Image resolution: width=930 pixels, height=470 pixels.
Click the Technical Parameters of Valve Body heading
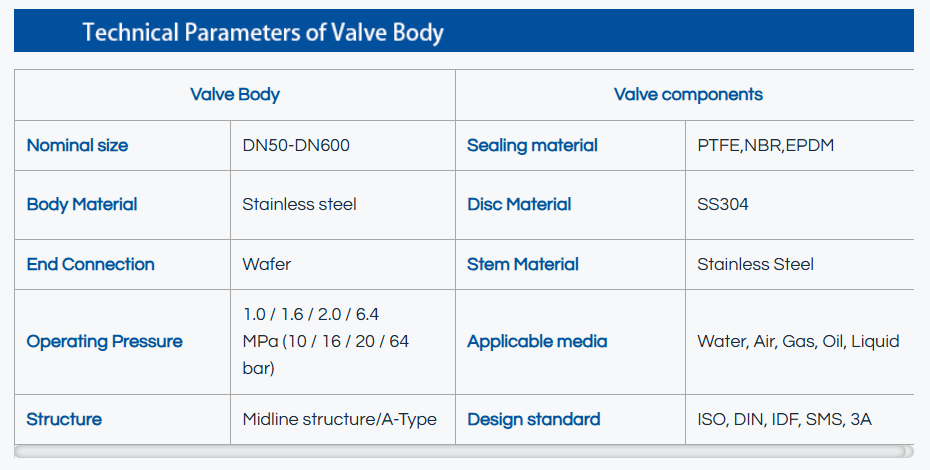(263, 32)
